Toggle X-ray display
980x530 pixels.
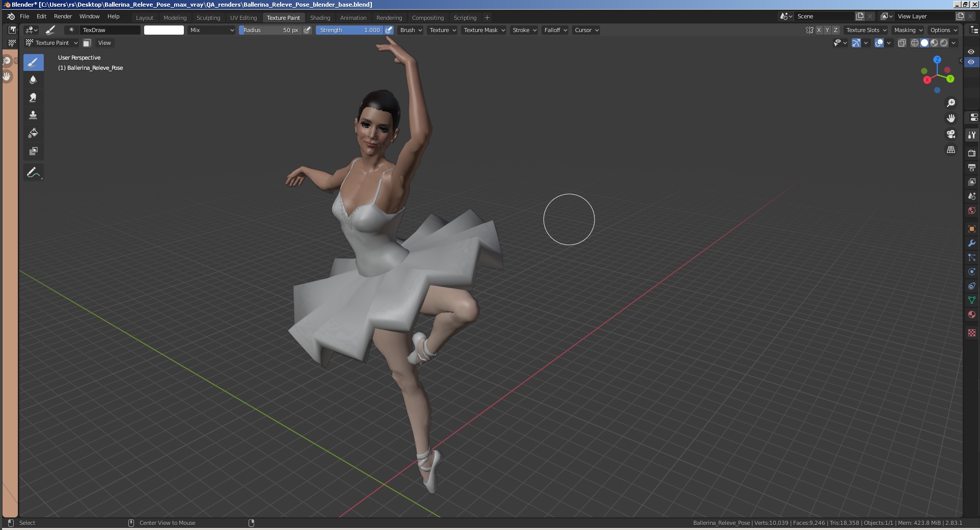coord(902,43)
